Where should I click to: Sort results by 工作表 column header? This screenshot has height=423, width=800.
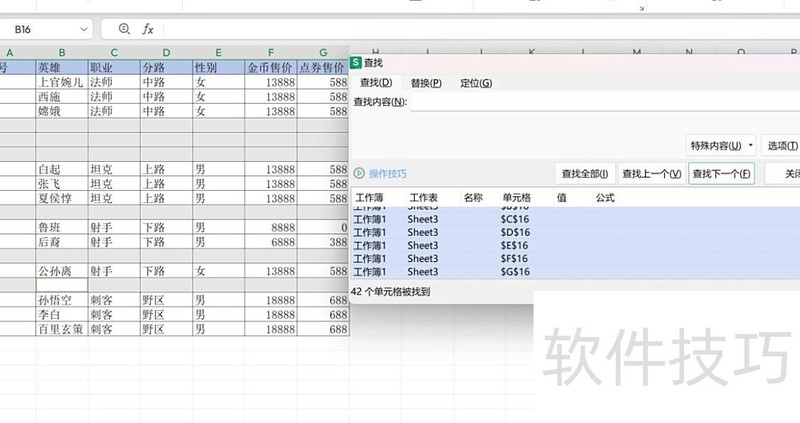(x=423, y=198)
